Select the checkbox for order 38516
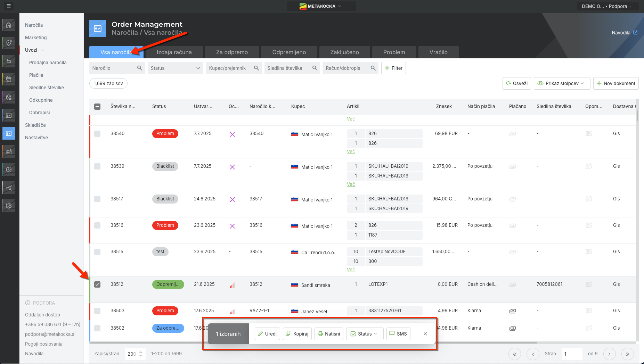 [x=97, y=225]
